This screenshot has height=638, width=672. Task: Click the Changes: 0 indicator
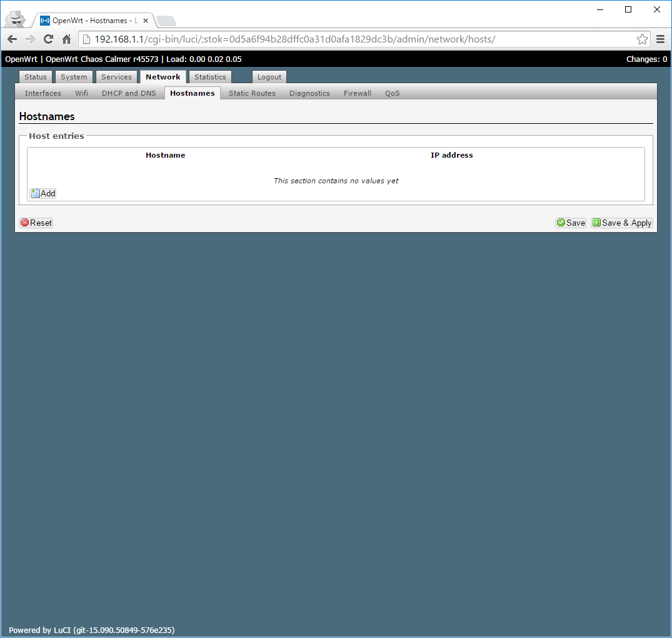point(646,59)
